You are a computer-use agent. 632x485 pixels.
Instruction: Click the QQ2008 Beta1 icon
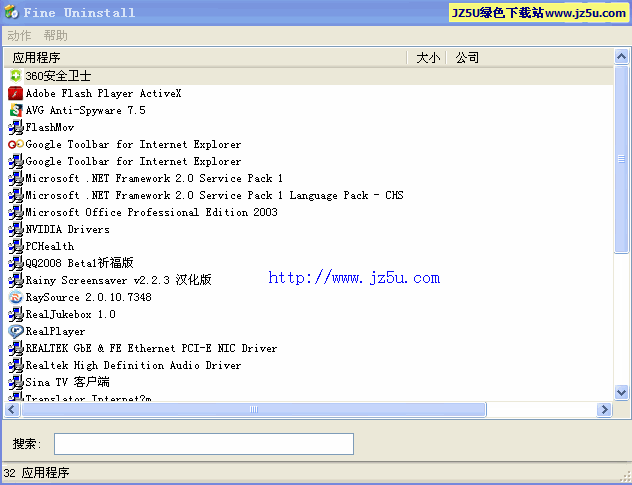point(15,263)
